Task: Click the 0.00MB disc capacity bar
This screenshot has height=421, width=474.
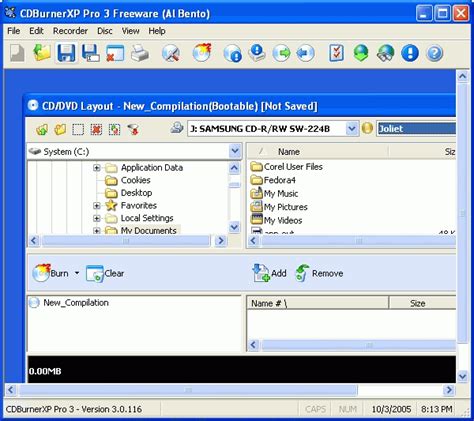Action: pos(242,369)
